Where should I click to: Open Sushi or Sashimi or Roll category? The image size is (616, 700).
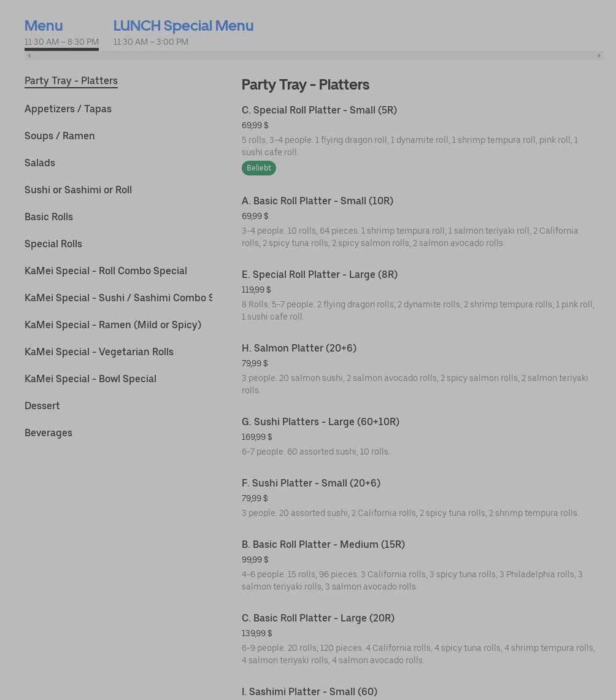click(78, 190)
